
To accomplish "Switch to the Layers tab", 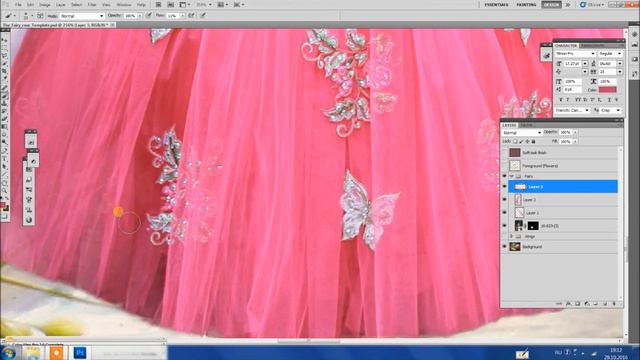I will 509,125.
